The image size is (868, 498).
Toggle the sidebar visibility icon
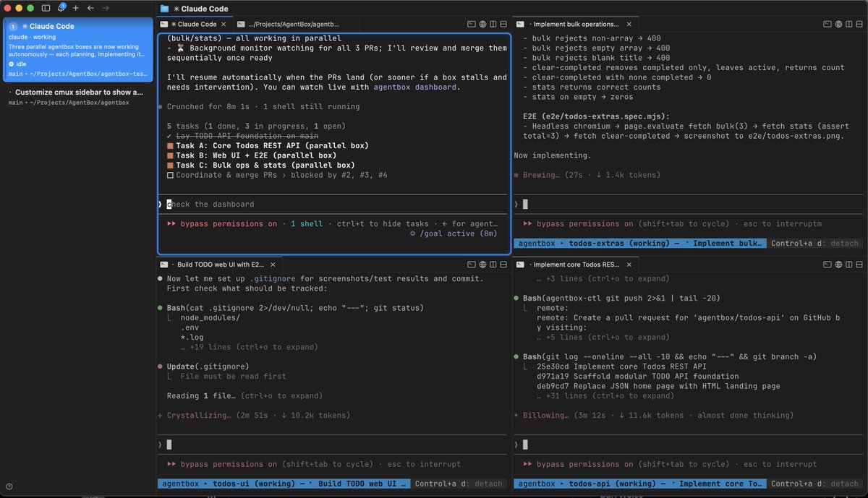[x=46, y=8]
